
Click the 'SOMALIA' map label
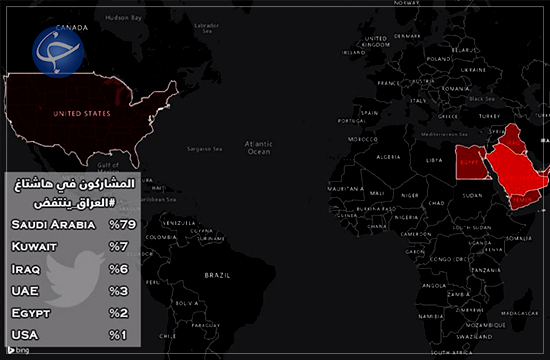pyautogui.click(x=519, y=238)
